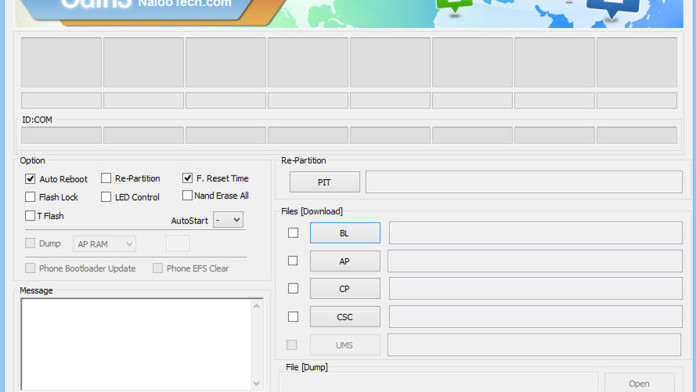
Task: Click the PIT button
Action: [324, 182]
